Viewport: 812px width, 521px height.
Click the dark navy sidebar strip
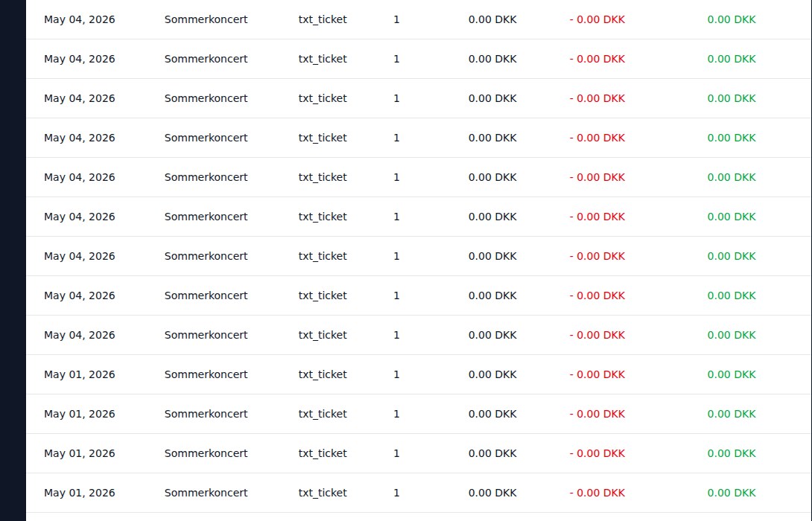point(13,260)
